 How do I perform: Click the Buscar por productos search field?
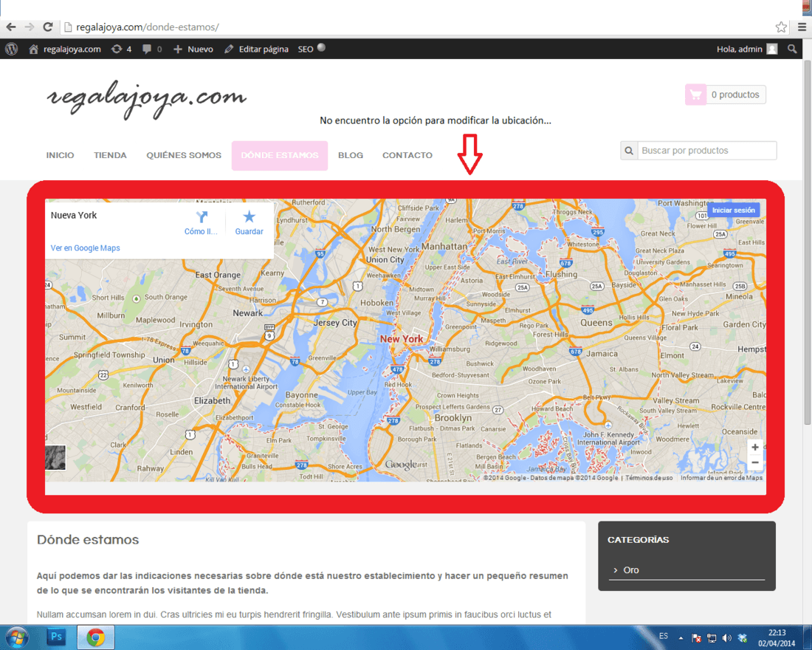(707, 151)
